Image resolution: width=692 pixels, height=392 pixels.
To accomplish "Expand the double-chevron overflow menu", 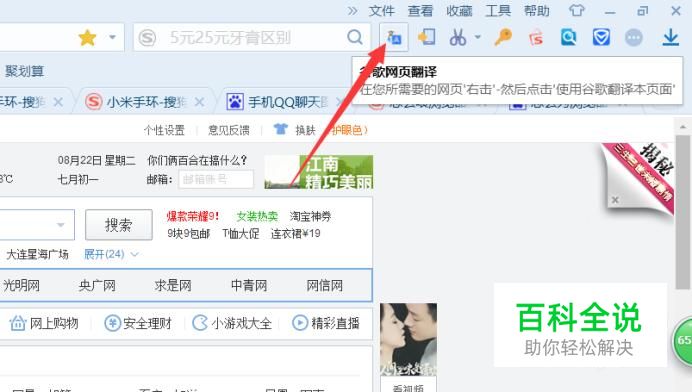I will pyautogui.click(x=352, y=11).
